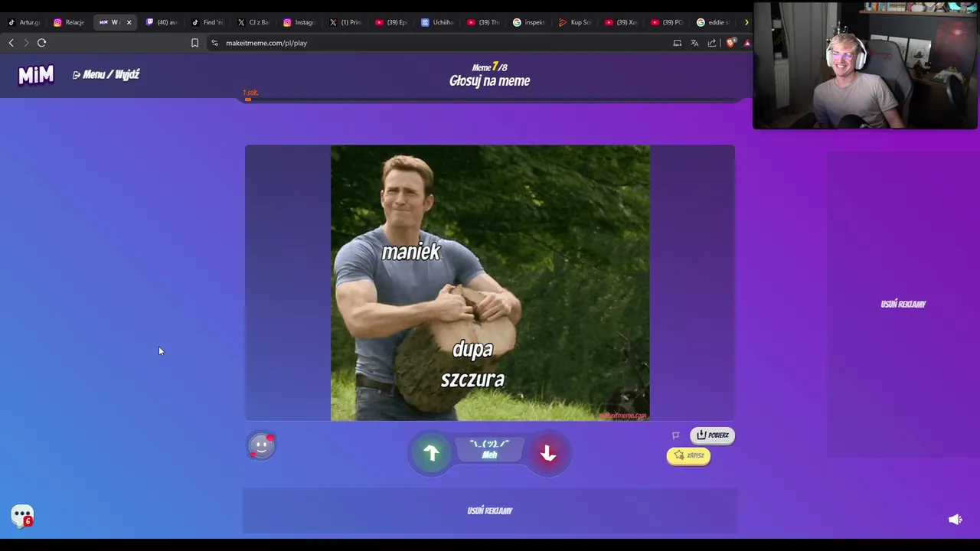Go back with the browser back arrow

coord(11,43)
